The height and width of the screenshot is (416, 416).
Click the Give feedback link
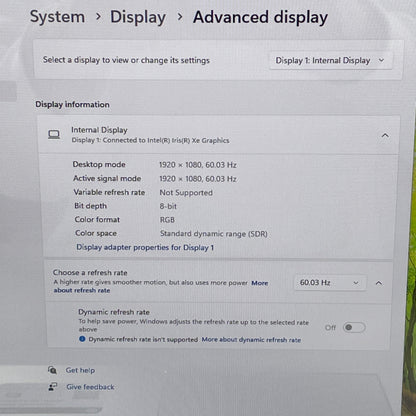click(90, 387)
